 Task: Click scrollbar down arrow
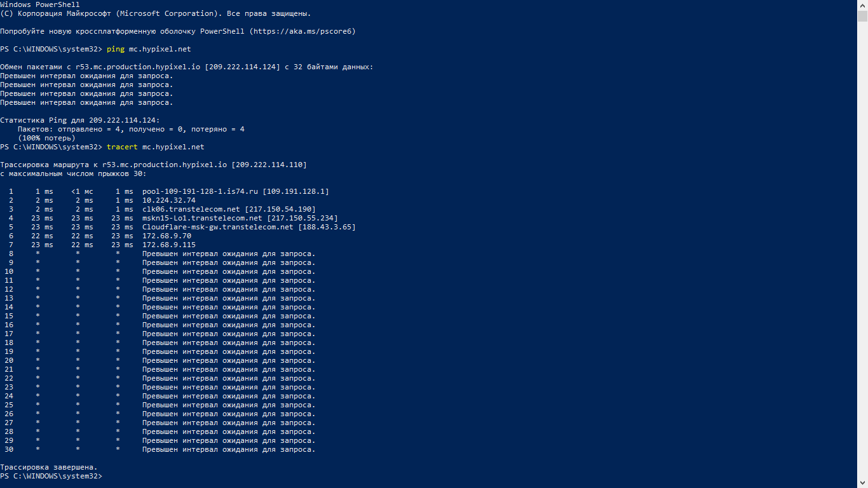point(862,482)
